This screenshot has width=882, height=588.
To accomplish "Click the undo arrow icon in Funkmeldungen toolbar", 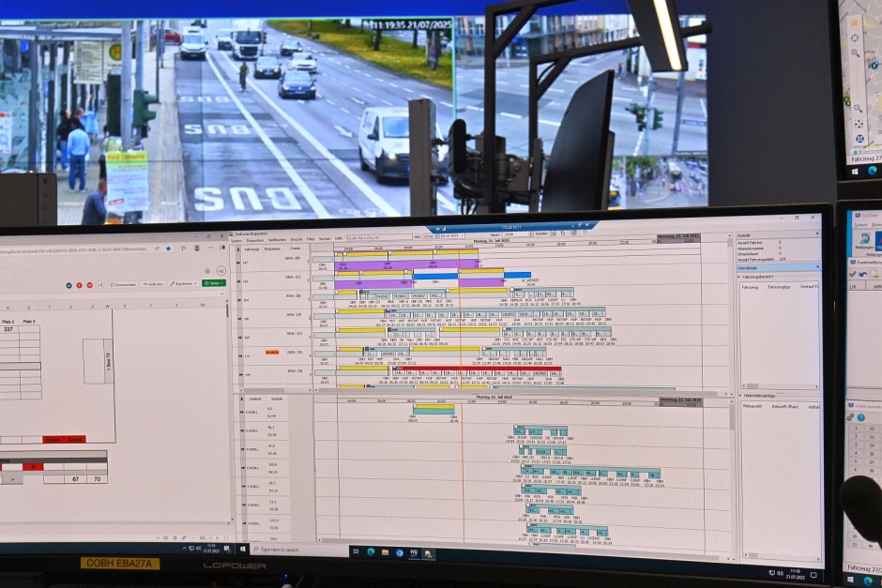I will (862, 274).
